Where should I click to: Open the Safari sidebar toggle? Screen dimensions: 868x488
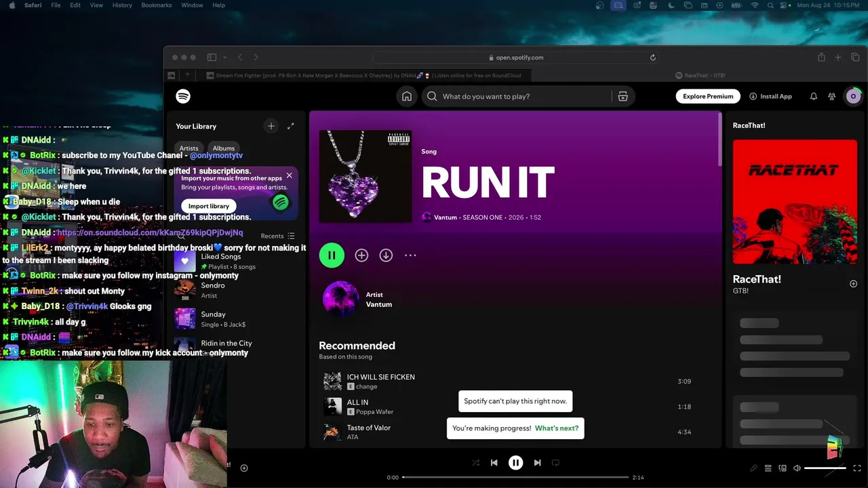tap(212, 58)
